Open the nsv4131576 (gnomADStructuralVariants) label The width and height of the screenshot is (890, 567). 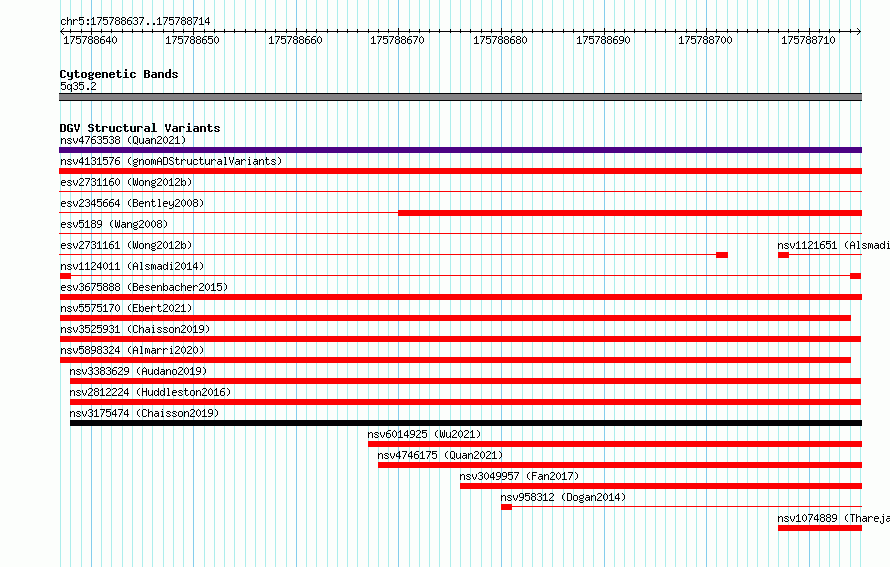(x=171, y=161)
